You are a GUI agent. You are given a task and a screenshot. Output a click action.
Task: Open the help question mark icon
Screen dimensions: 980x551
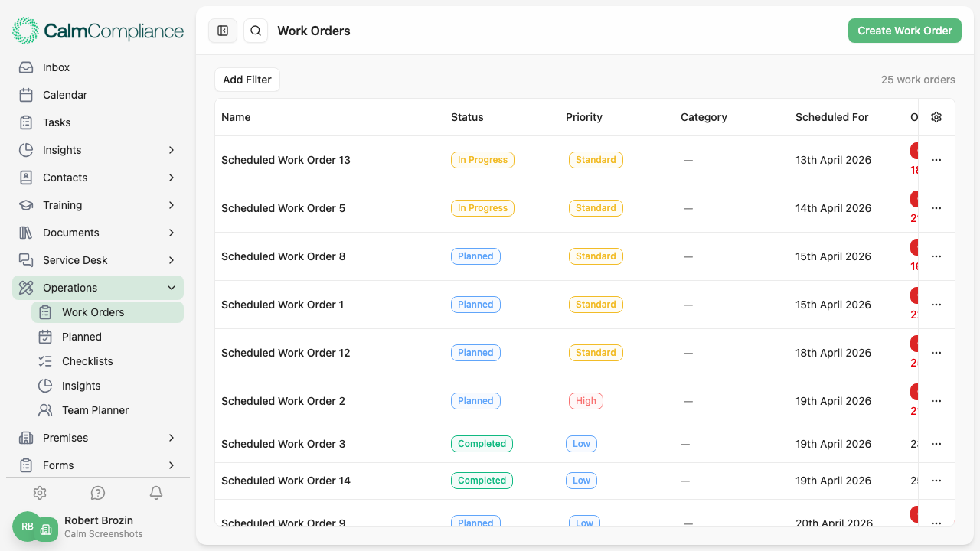click(98, 493)
